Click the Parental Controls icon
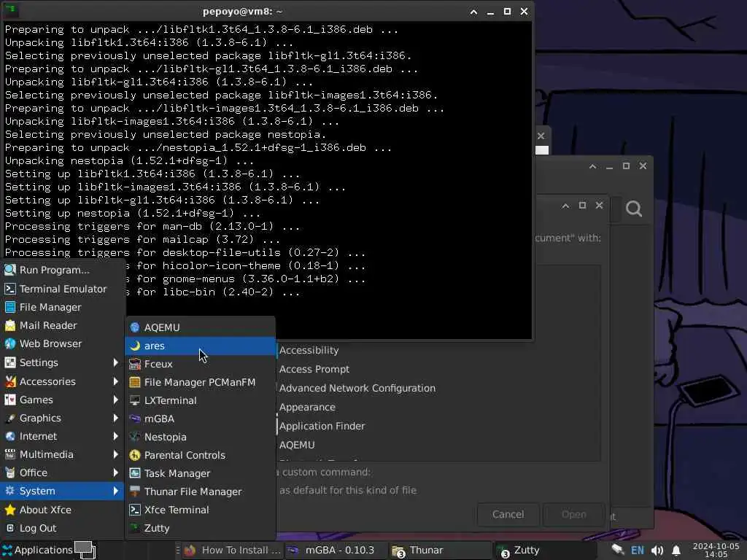This screenshot has width=747, height=560. point(135,455)
